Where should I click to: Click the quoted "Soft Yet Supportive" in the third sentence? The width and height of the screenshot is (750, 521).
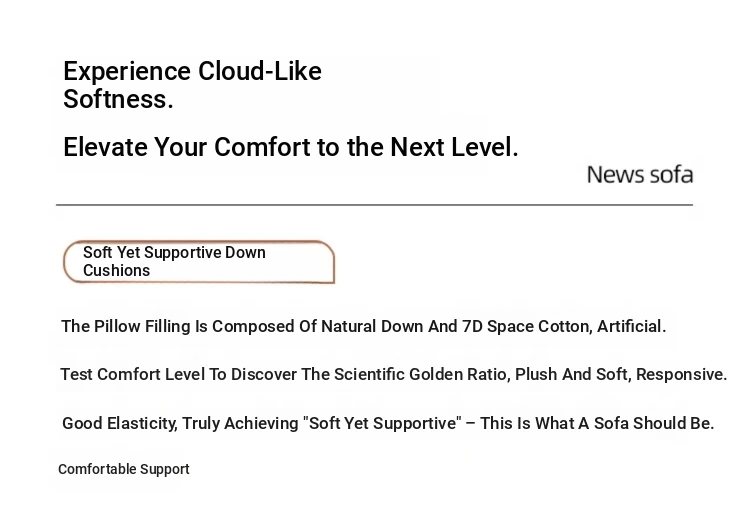(381, 423)
